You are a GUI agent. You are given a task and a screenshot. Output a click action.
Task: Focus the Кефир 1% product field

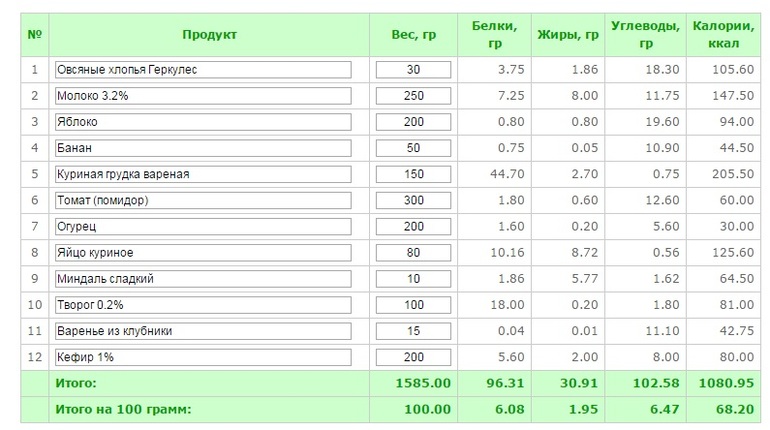205,357
